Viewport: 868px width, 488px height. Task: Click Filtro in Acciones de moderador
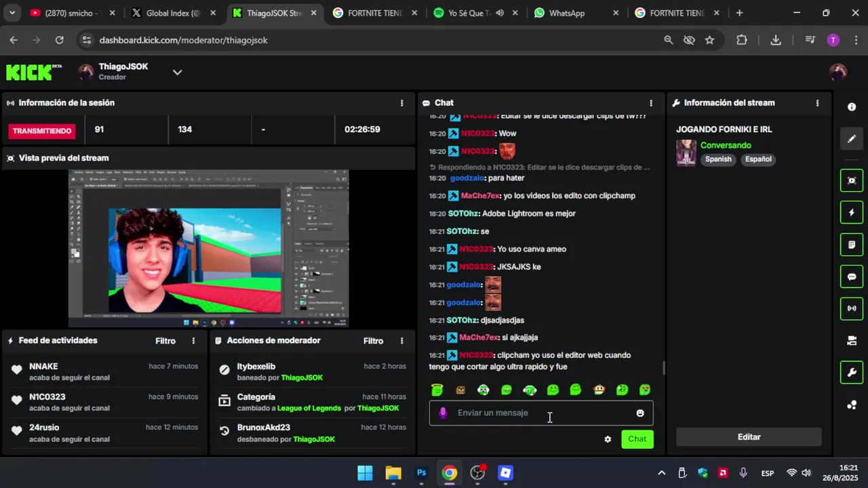374,341
